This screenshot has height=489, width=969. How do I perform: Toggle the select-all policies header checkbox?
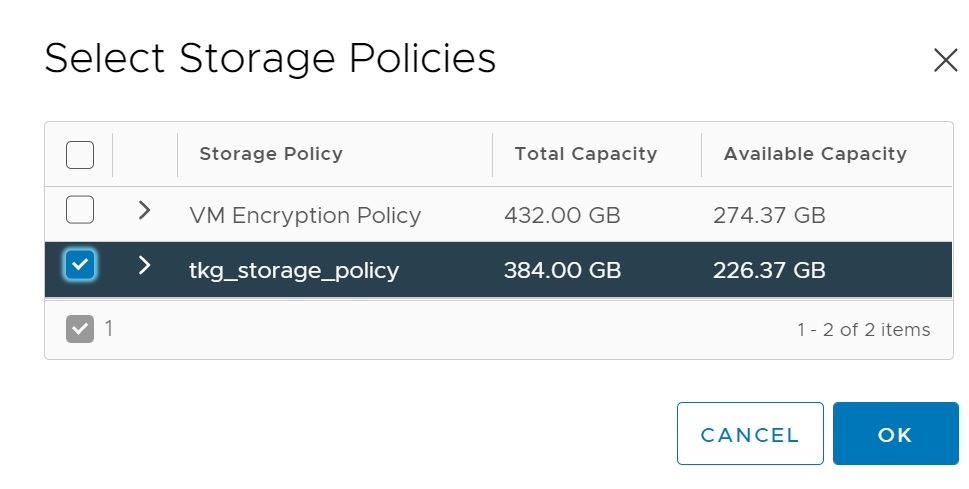(x=80, y=155)
